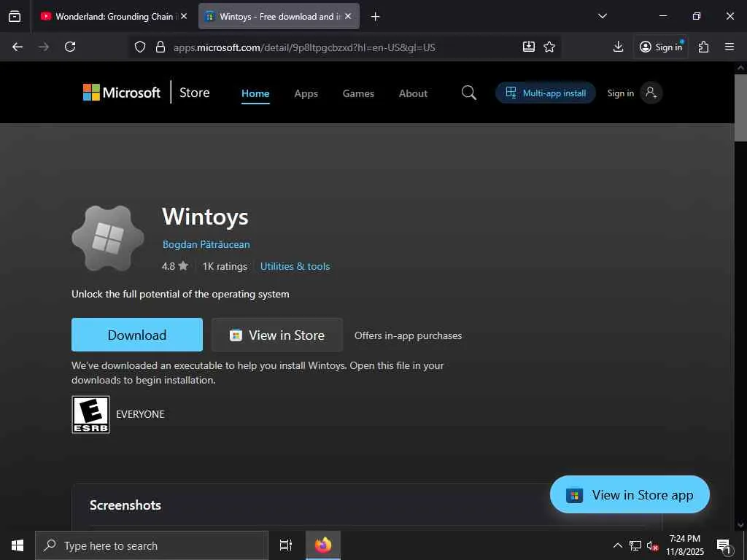Screen dimensions: 747x560
Task: Open Microsoft Store search
Action: (x=469, y=93)
